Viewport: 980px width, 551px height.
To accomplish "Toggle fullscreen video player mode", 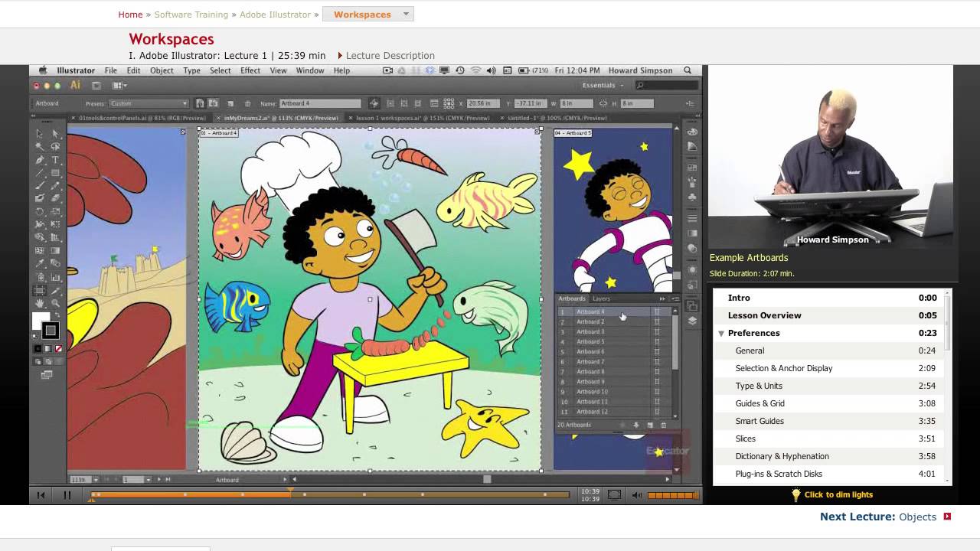I will pyautogui.click(x=614, y=495).
